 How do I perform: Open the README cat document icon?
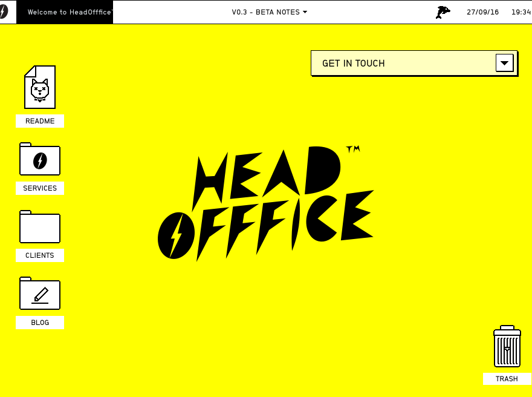point(40,87)
